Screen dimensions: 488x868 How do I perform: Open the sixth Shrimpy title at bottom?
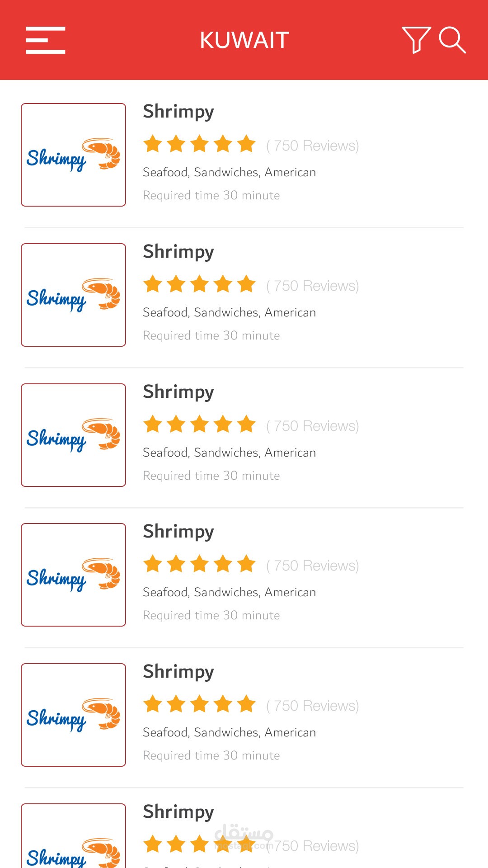[x=178, y=812]
